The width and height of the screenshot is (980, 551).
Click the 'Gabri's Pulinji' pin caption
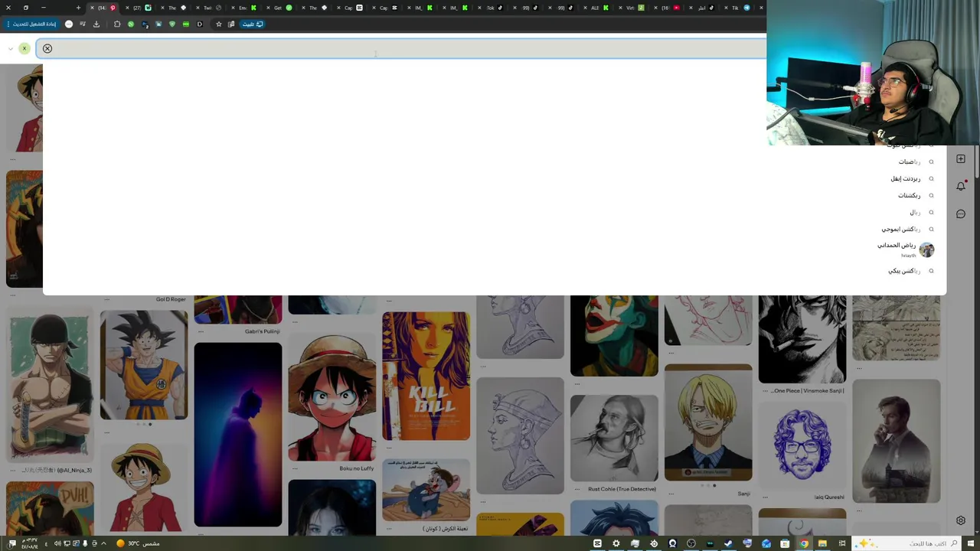tap(263, 331)
